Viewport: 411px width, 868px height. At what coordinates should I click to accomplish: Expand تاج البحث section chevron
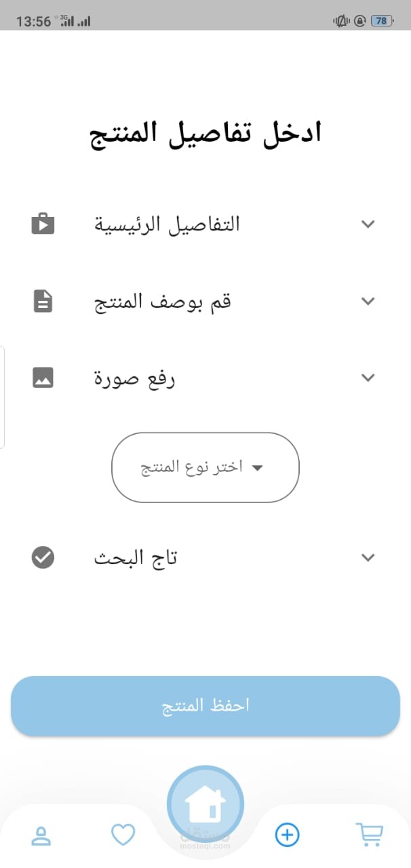368,557
